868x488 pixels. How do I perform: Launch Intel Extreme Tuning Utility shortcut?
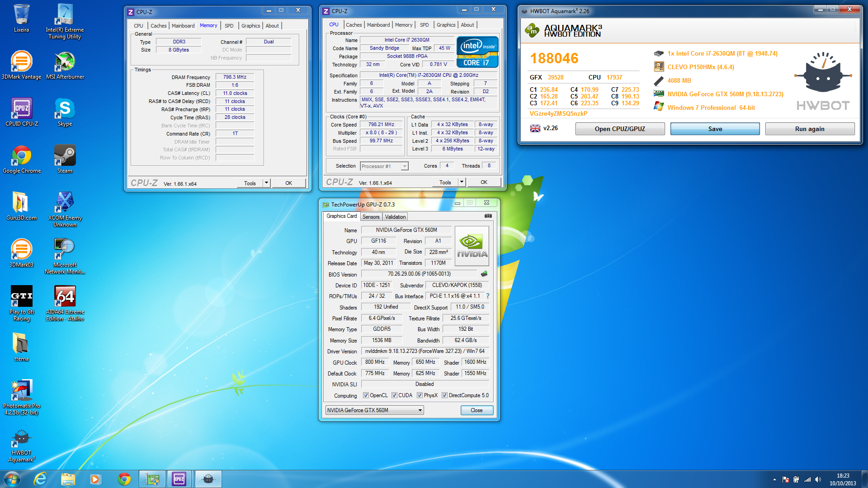tap(65, 22)
